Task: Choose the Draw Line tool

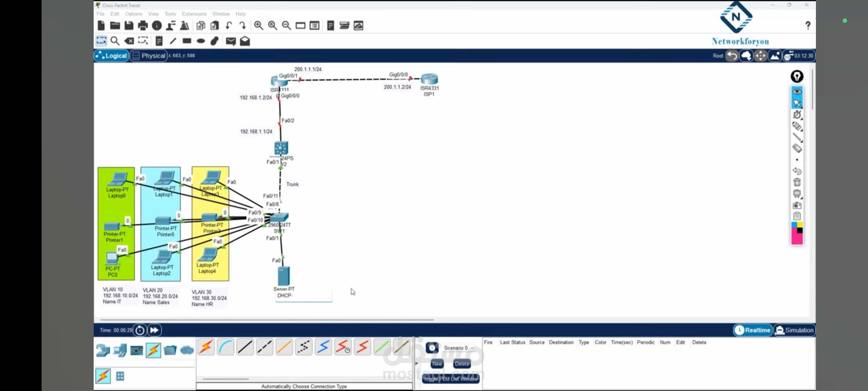Action: click(173, 41)
